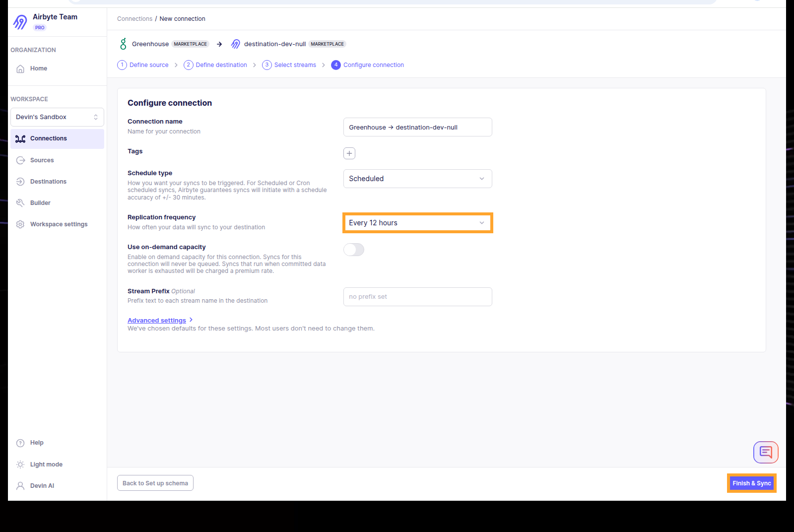The image size is (794, 532).
Task: Open the Replication frequency dropdown
Action: [x=418, y=223]
